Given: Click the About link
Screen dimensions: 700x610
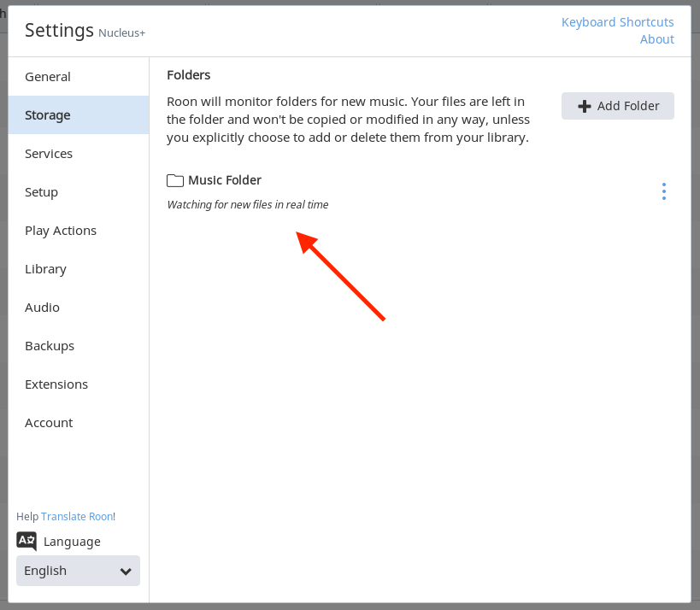Looking at the screenshot, I should (x=656, y=39).
